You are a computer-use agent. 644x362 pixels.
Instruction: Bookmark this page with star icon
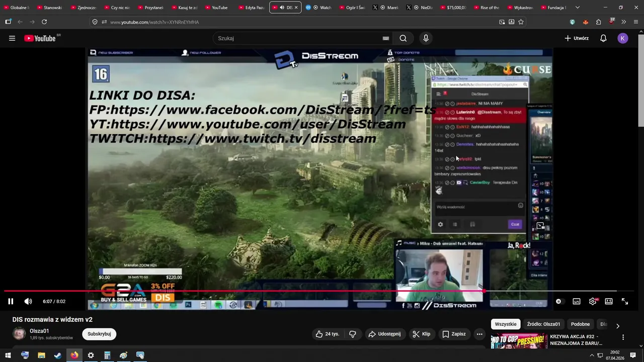pos(521,22)
